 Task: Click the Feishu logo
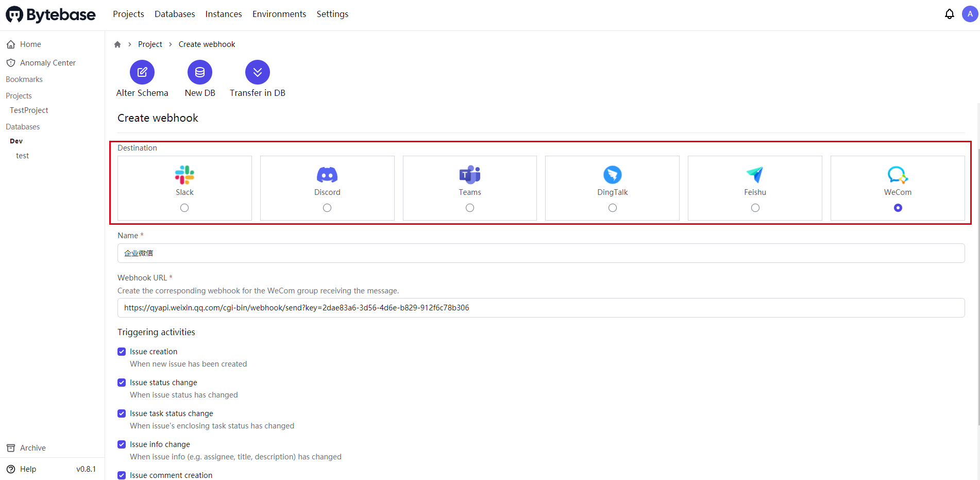pyautogui.click(x=755, y=175)
